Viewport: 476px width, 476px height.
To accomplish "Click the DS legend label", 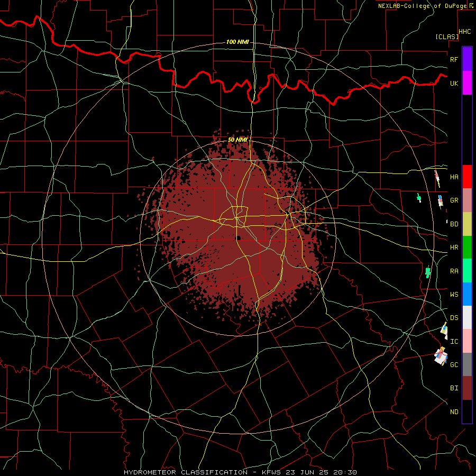I will pyautogui.click(x=454, y=317).
